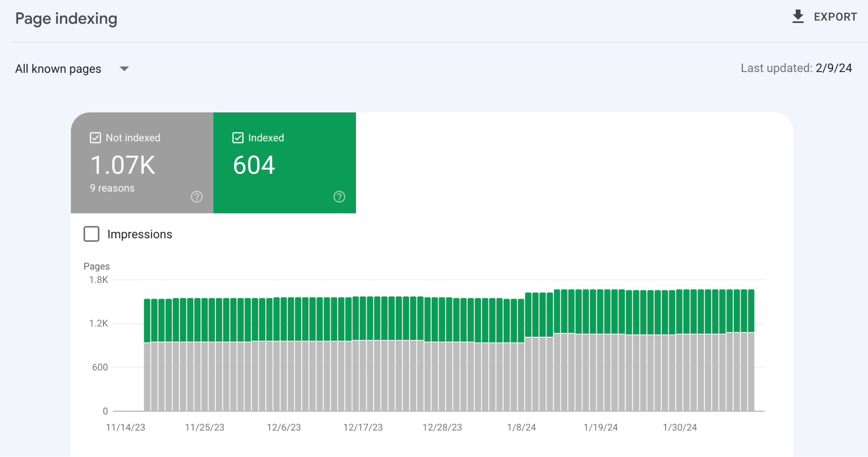Click the Impressions label text
Viewport: 868px width, 457px height.
click(x=140, y=234)
